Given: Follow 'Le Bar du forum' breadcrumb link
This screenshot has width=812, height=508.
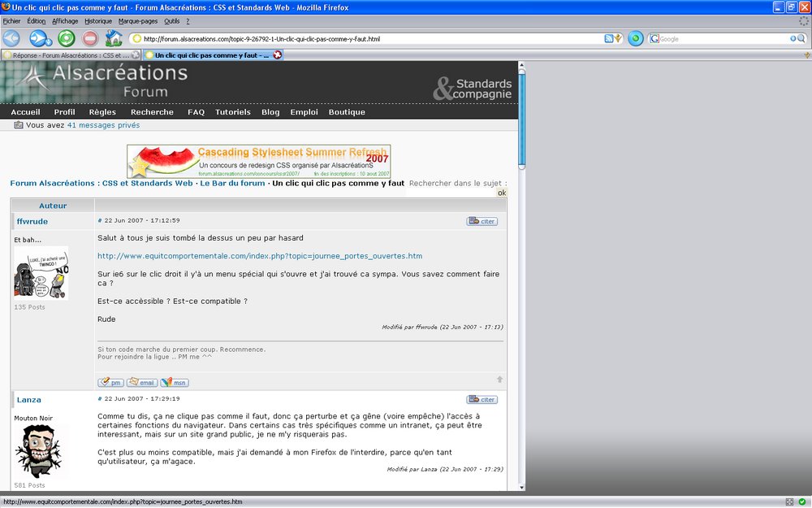Looking at the screenshot, I should (x=232, y=183).
